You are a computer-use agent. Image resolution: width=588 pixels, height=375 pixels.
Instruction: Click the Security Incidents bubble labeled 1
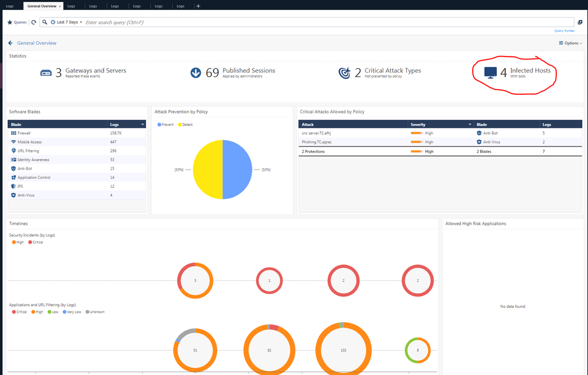click(x=269, y=280)
